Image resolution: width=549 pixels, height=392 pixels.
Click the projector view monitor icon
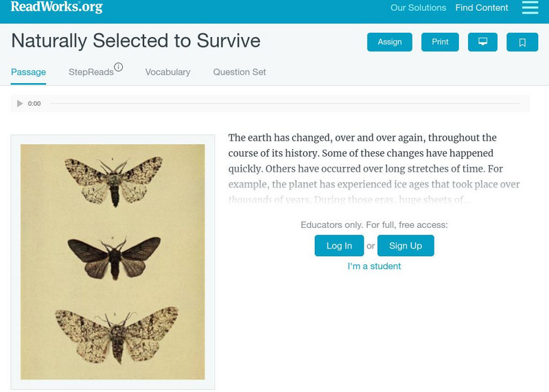[482, 42]
